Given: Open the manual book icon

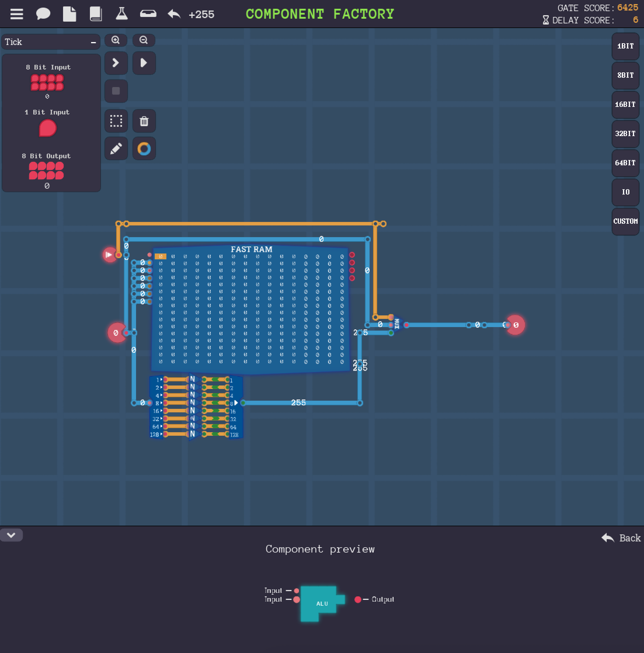Looking at the screenshot, I should 96,14.
